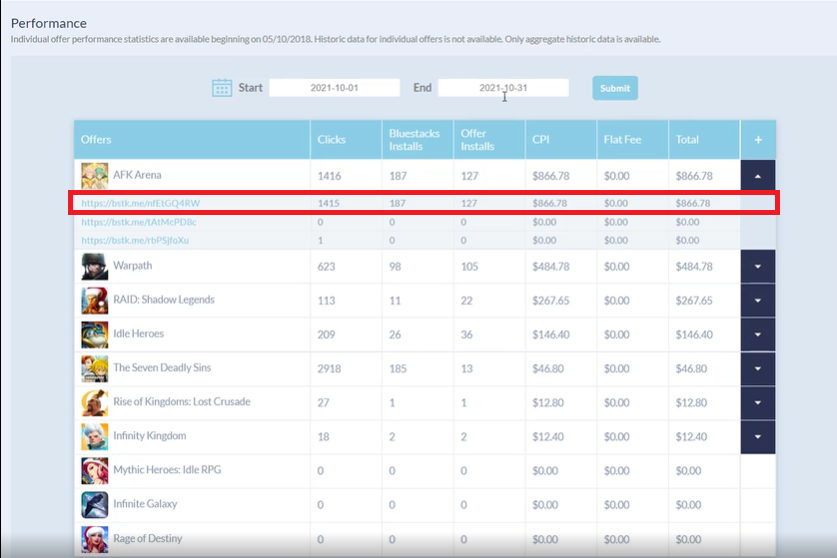The image size is (837, 558).
Task: Click AFK Arena clicks value 1416
Action: coord(329,176)
